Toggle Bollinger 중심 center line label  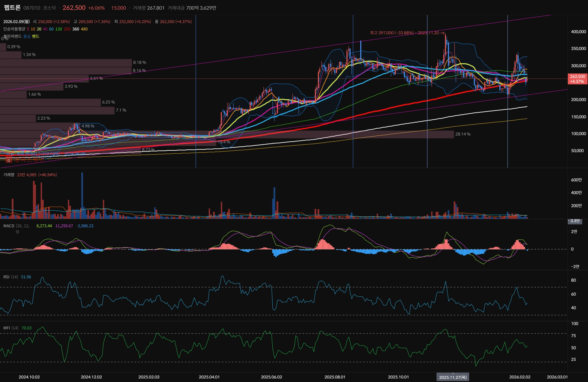[x=27, y=36]
